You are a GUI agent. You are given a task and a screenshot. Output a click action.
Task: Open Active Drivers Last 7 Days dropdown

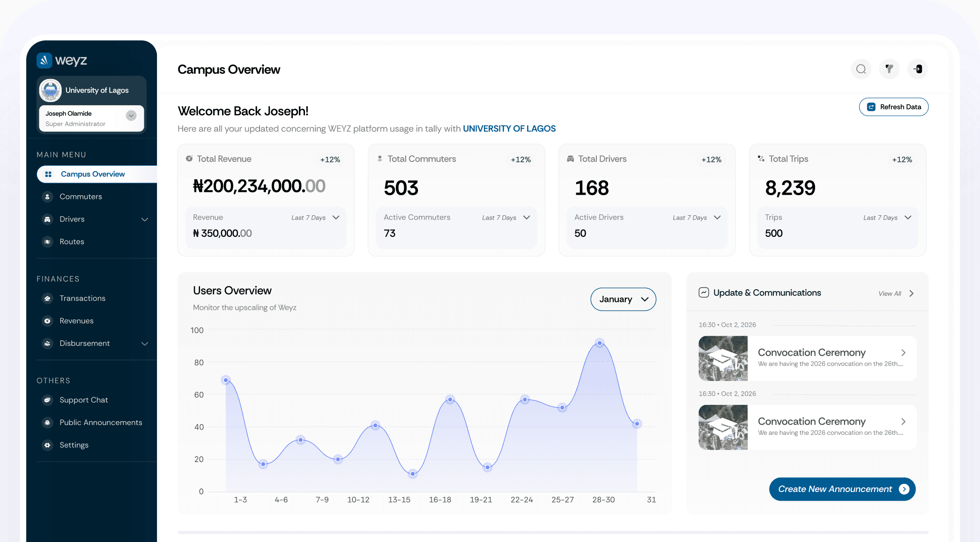tap(697, 218)
